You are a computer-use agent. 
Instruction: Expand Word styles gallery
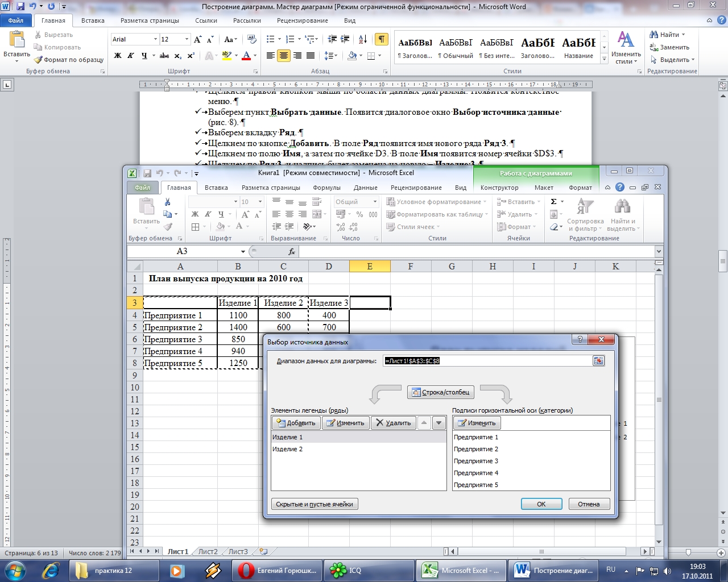(x=604, y=57)
